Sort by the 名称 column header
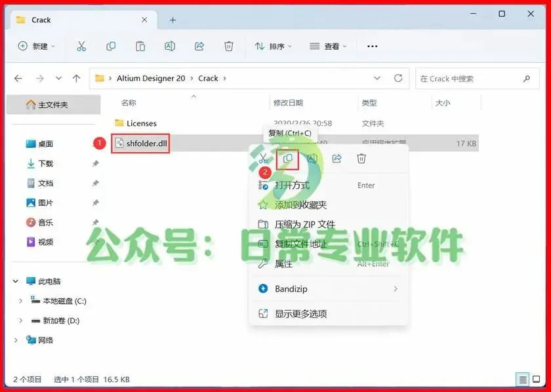This screenshot has width=551, height=392. (129, 103)
